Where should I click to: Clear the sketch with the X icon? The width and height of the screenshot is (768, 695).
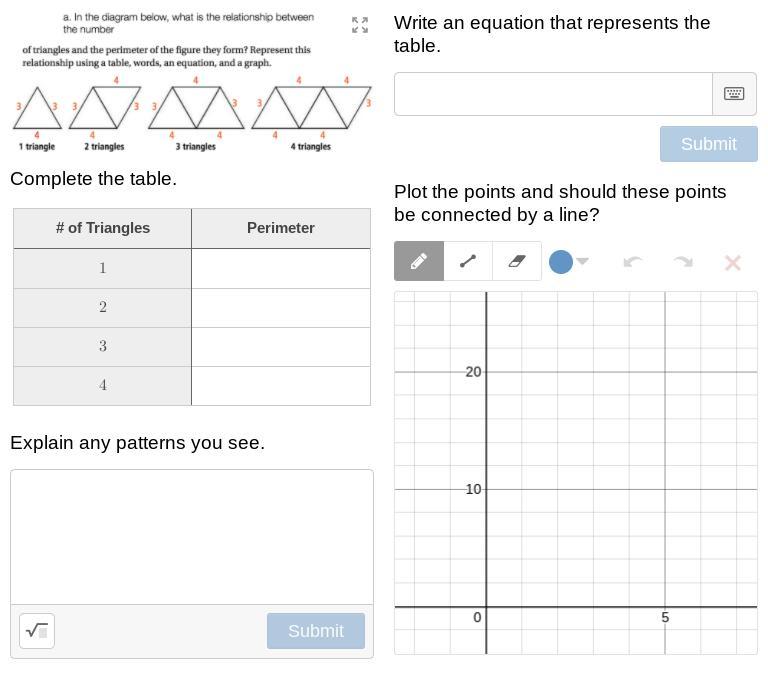click(732, 262)
